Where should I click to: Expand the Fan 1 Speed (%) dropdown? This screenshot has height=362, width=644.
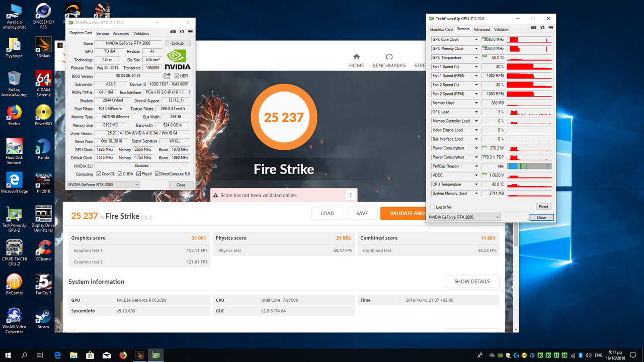pyautogui.click(x=476, y=67)
